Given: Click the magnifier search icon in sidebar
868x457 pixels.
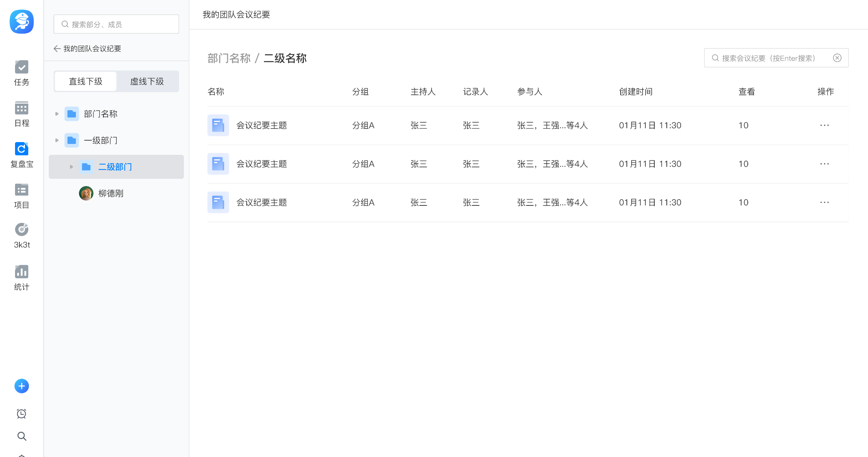Looking at the screenshot, I should pos(22,436).
